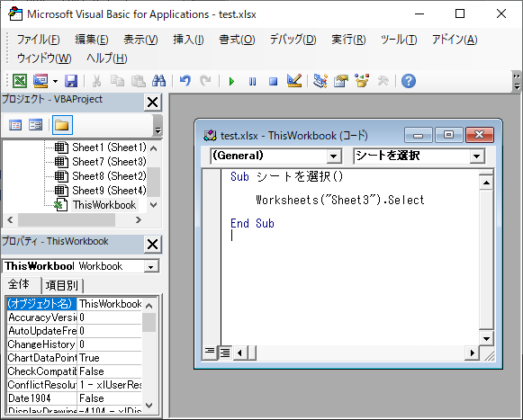
Task: Toggle Folders view in Project pane
Action: tap(62, 125)
